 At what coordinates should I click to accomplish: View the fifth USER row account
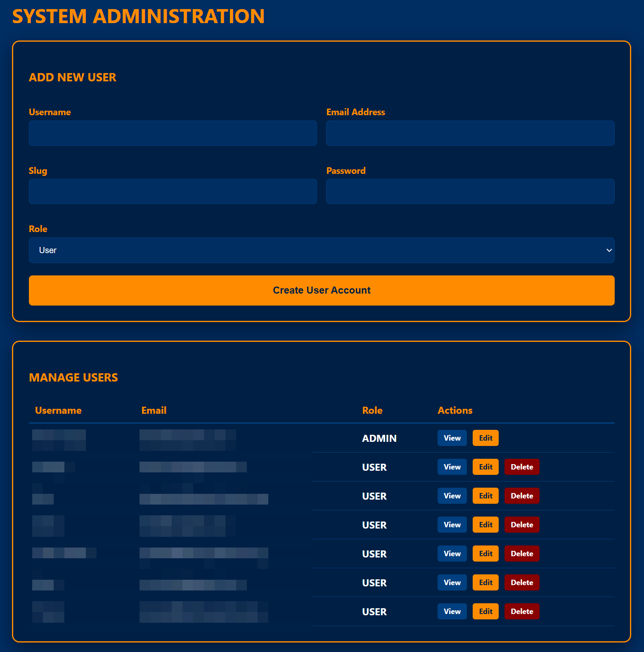coord(452,583)
